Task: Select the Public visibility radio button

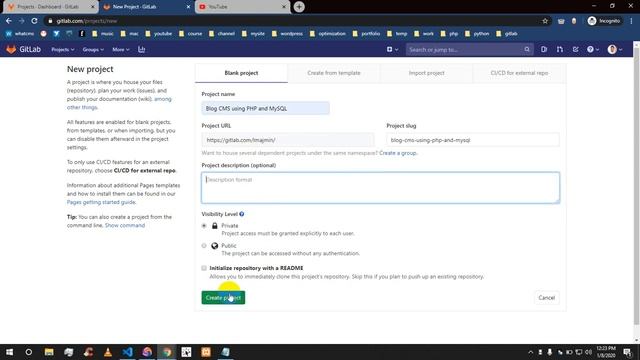Action: click(x=204, y=246)
